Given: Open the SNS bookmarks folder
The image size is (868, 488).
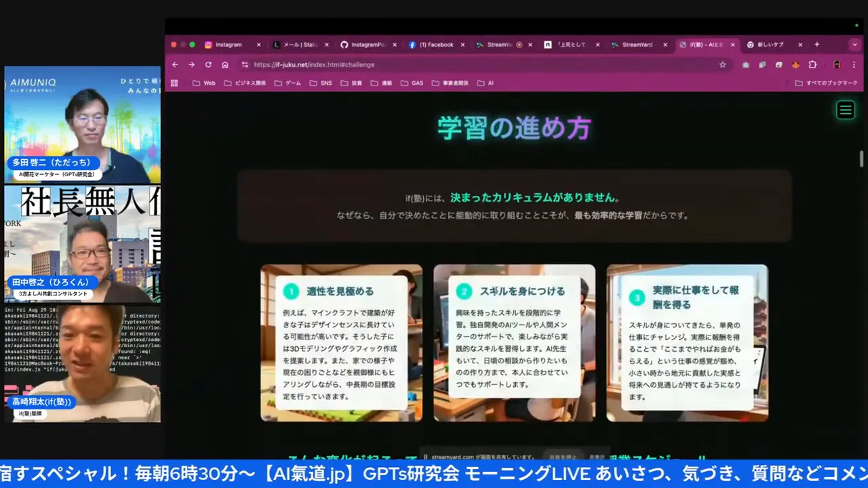Looking at the screenshot, I should tap(321, 83).
